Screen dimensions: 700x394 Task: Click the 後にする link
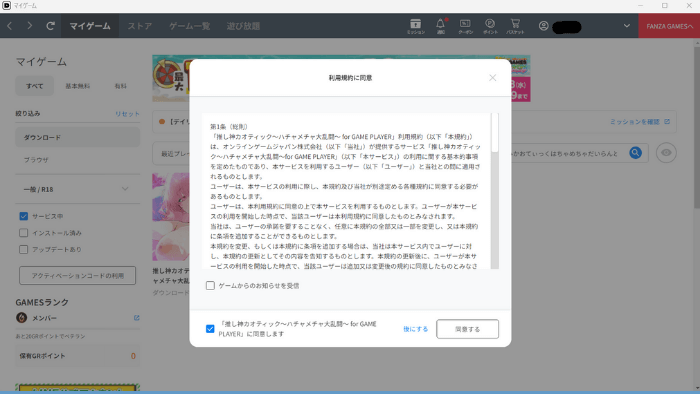pyautogui.click(x=416, y=329)
